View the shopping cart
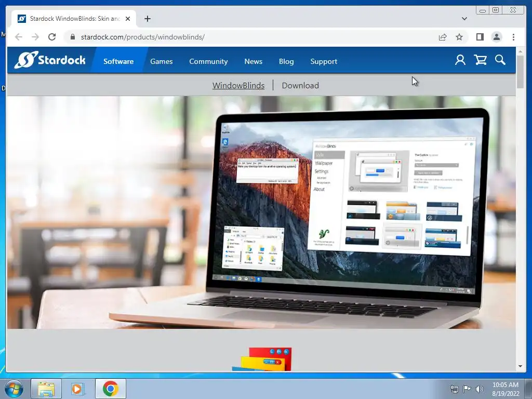 [481, 60]
